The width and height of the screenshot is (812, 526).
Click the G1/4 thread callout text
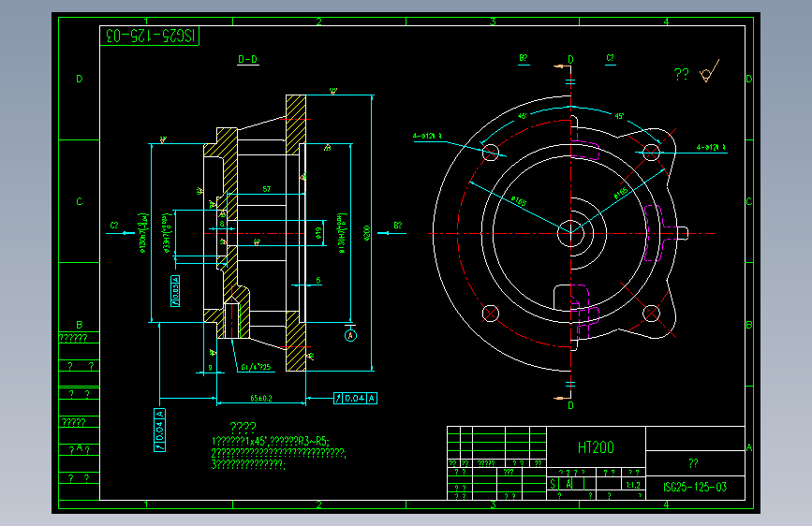point(256,367)
